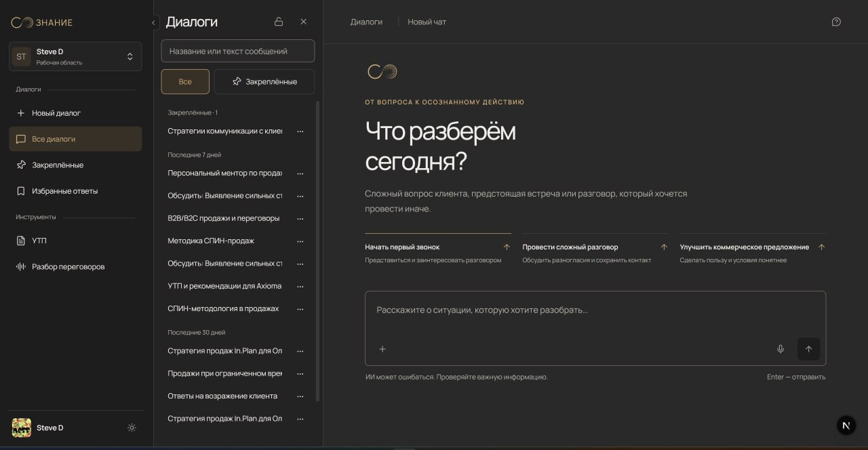Open the help icon at top right
Image resolution: width=868 pixels, height=450 pixels.
[836, 22]
